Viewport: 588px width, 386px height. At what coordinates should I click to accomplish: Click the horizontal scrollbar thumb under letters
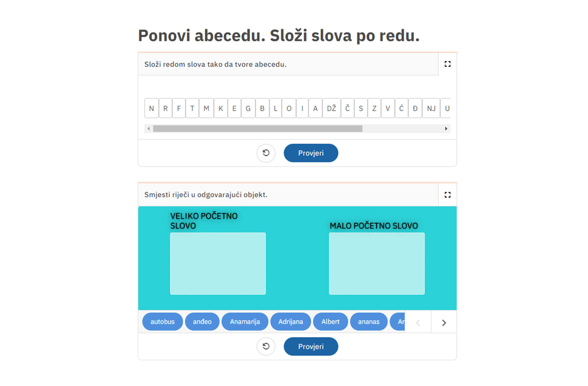tap(258, 128)
